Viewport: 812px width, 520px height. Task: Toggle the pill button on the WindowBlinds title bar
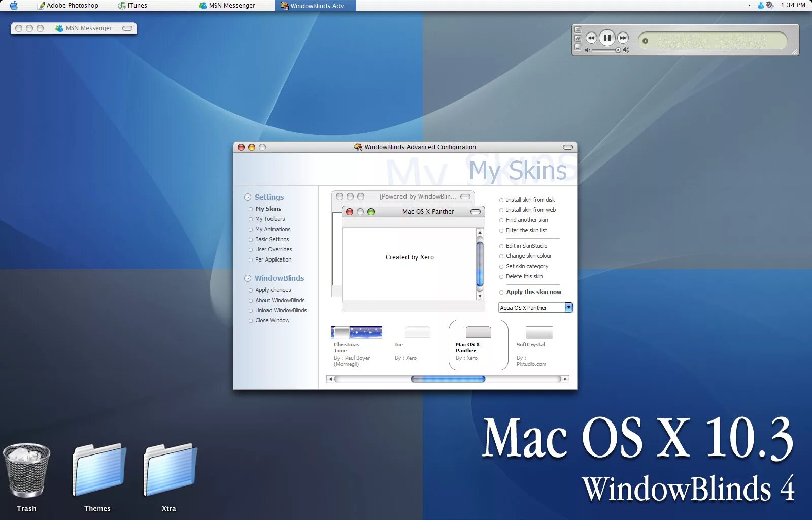tap(568, 147)
